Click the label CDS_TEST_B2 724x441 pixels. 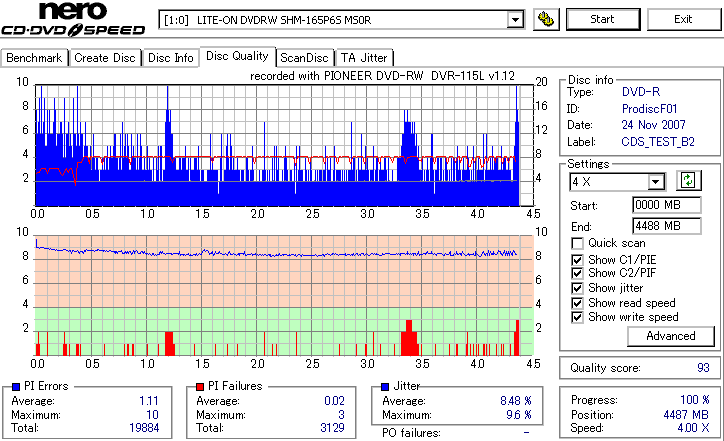[658, 142]
